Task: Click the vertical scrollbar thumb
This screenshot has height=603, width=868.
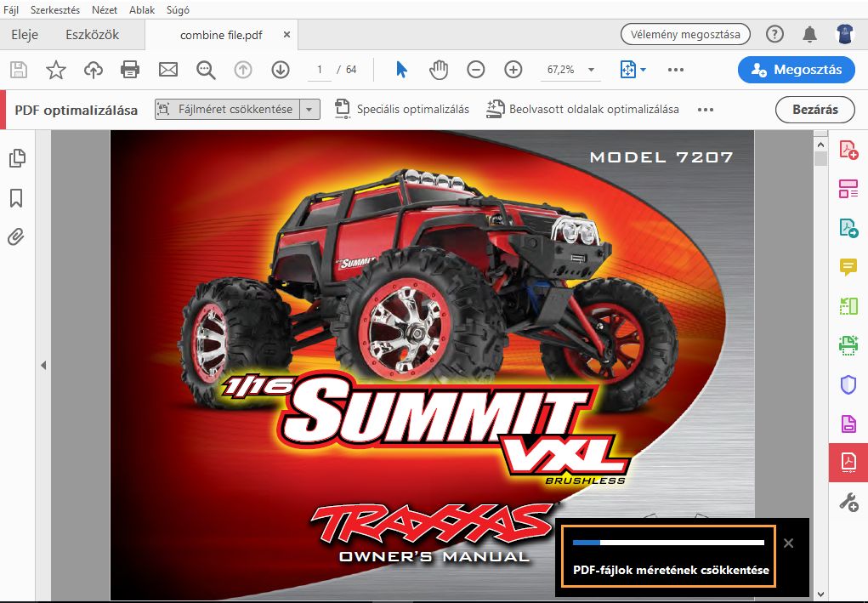Action: click(821, 159)
